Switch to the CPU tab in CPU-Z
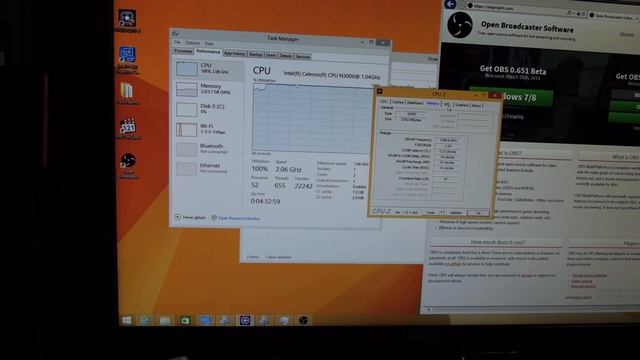Image resolution: width=640 pixels, height=360 pixels. [x=384, y=101]
